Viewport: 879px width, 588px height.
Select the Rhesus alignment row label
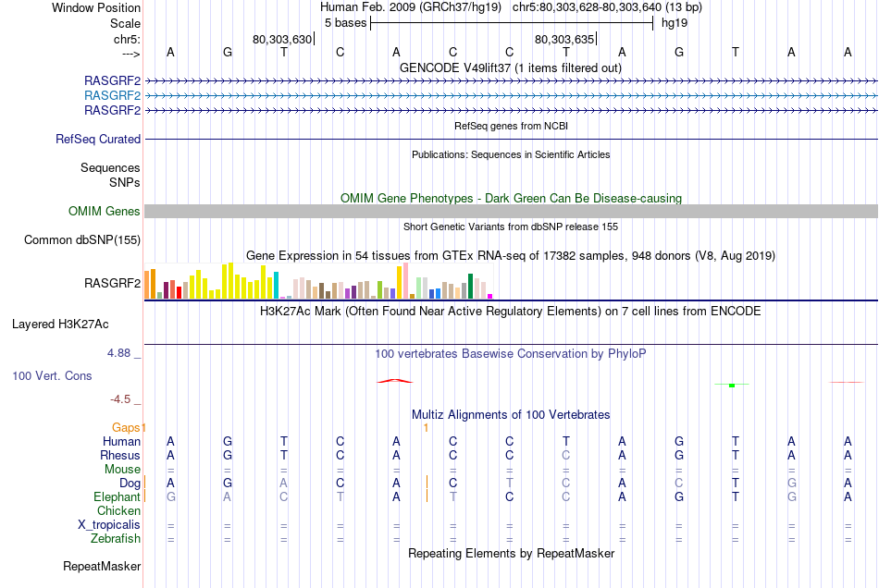click(120, 455)
